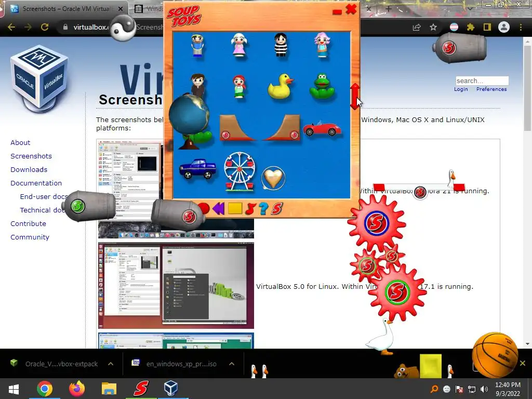Viewport: 532px width, 399px height.
Task: Choose the golden heart toy
Action: click(x=273, y=178)
